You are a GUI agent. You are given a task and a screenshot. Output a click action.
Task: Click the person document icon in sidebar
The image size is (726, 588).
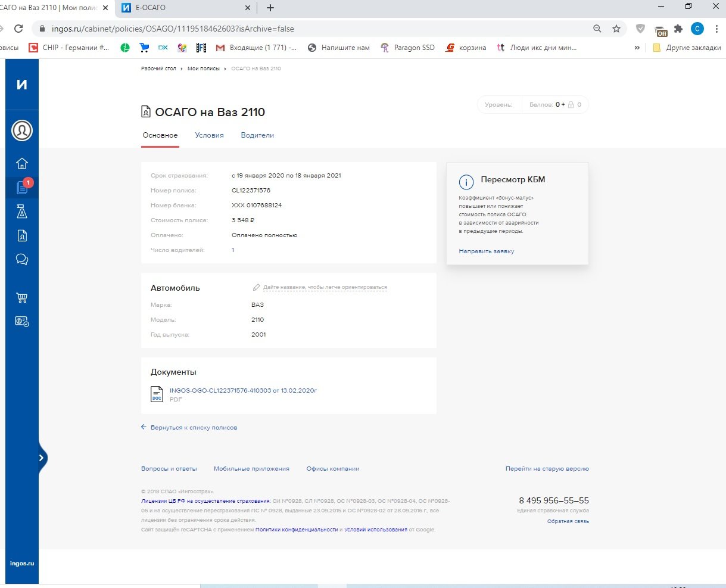click(22, 235)
